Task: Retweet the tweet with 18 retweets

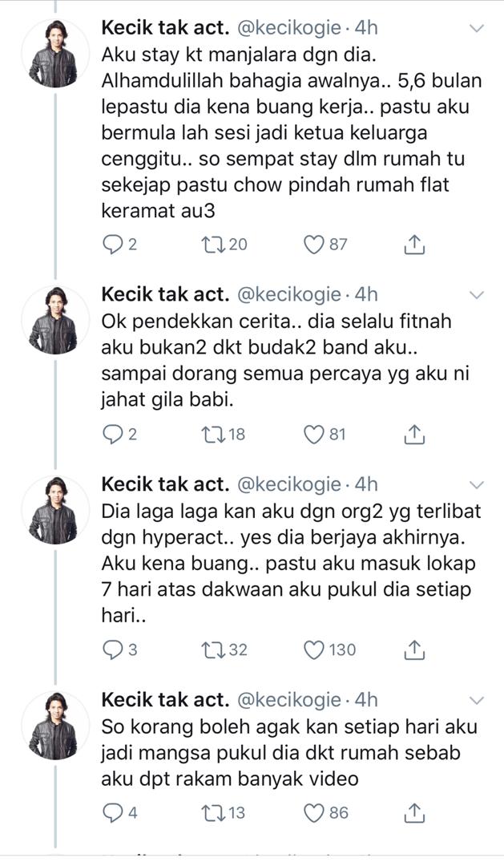Action: click(x=213, y=435)
